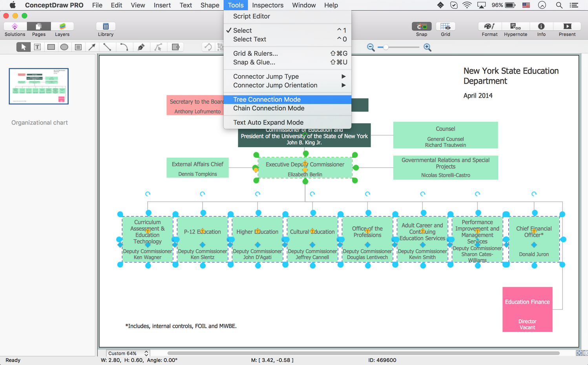This screenshot has height=365, width=588.
Task: Open the Solutions panel icon
Action: coord(15,26)
